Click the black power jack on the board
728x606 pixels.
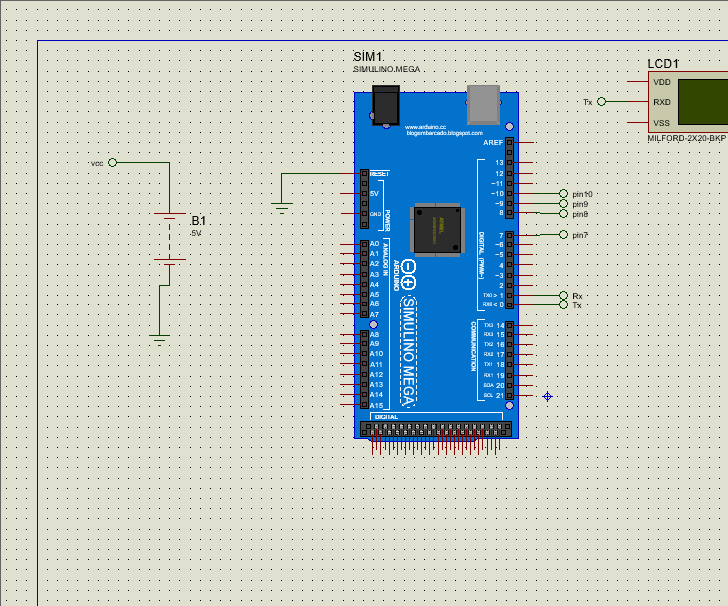[x=385, y=106]
